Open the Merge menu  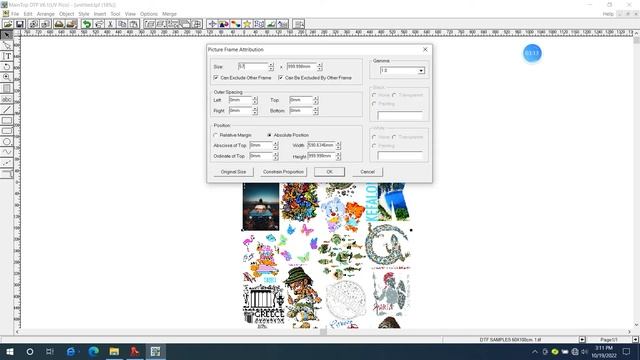pyautogui.click(x=169, y=14)
